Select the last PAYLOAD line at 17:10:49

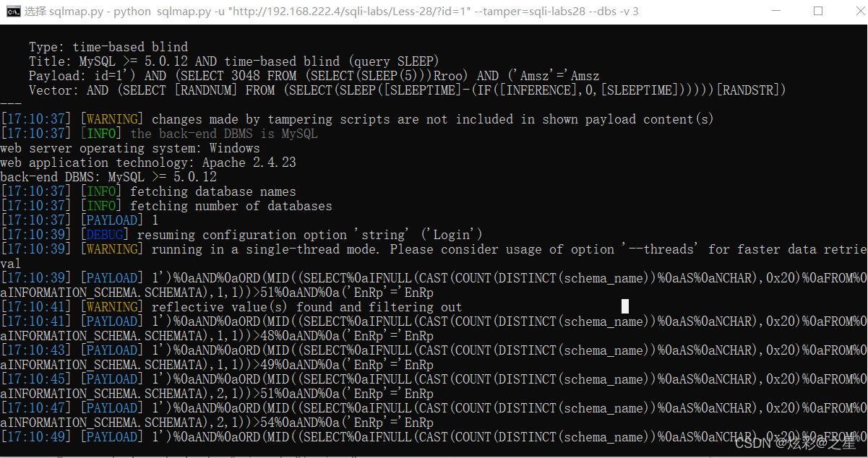click(x=434, y=437)
